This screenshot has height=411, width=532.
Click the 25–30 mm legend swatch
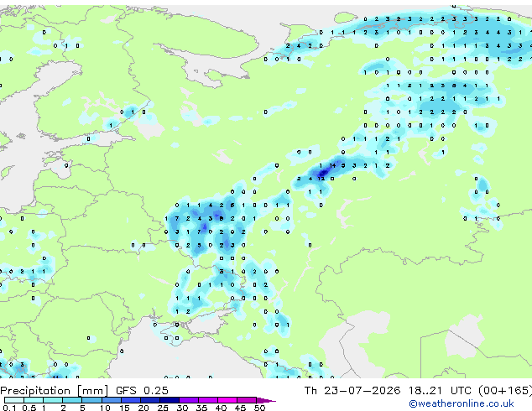(169, 400)
